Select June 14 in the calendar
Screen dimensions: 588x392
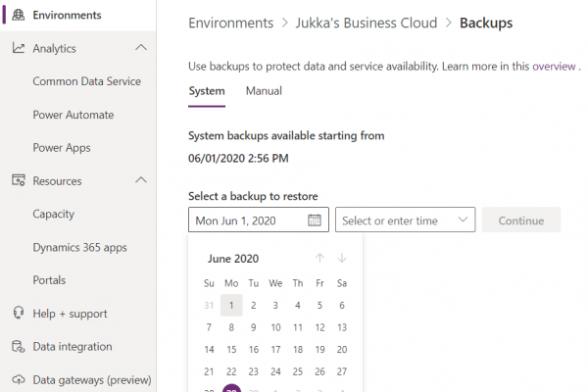(209, 350)
